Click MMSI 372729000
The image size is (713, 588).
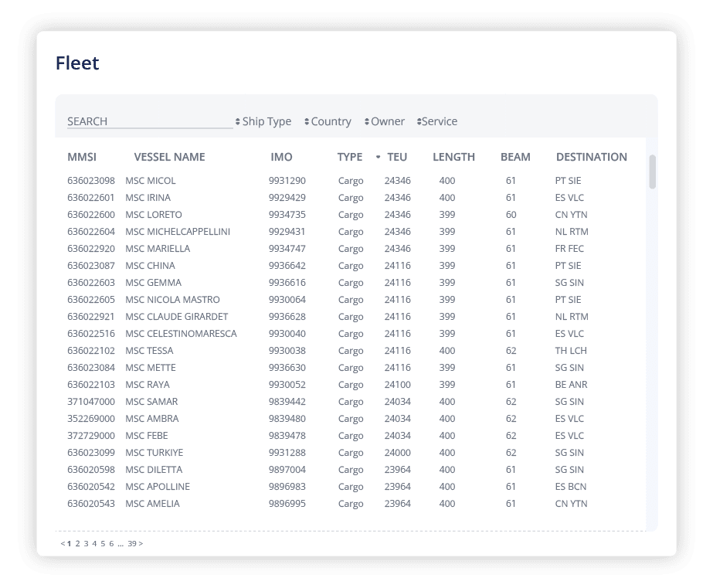tap(91, 436)
